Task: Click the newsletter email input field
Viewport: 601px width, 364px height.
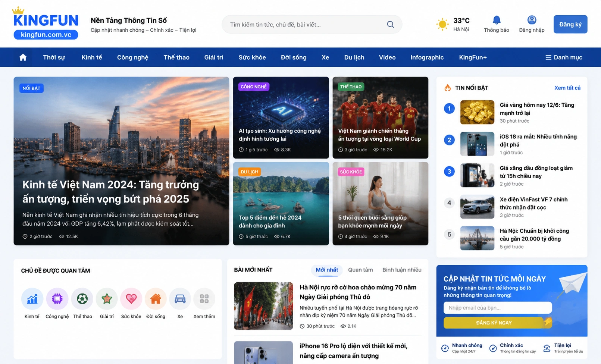Action: (x=498, y=308)
